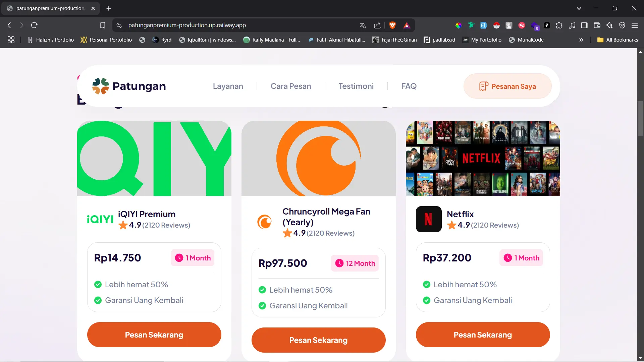The image size is (644, 362).
Task: Go back with the browser back arrow
Action: [x=9, y=25]
